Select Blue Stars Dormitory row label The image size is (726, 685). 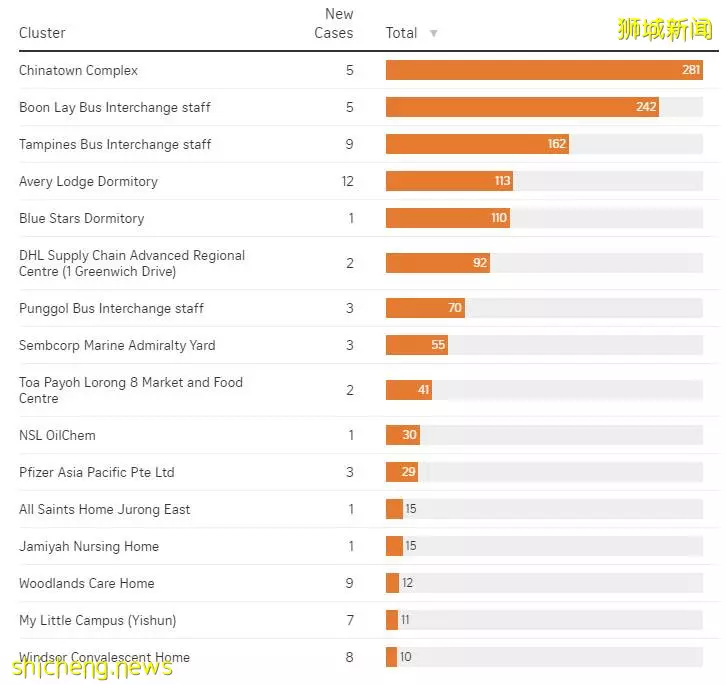point(81,218)
